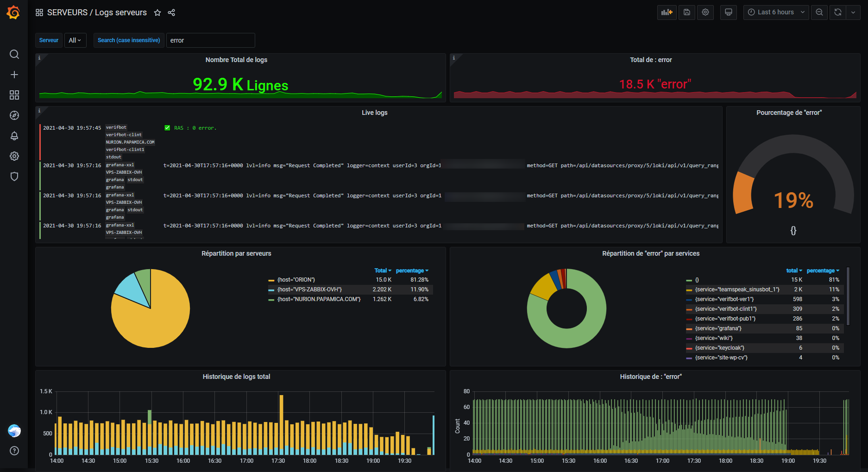Share the dashboard using share icon
The image size is (868, 472).
tap(171, 13)
